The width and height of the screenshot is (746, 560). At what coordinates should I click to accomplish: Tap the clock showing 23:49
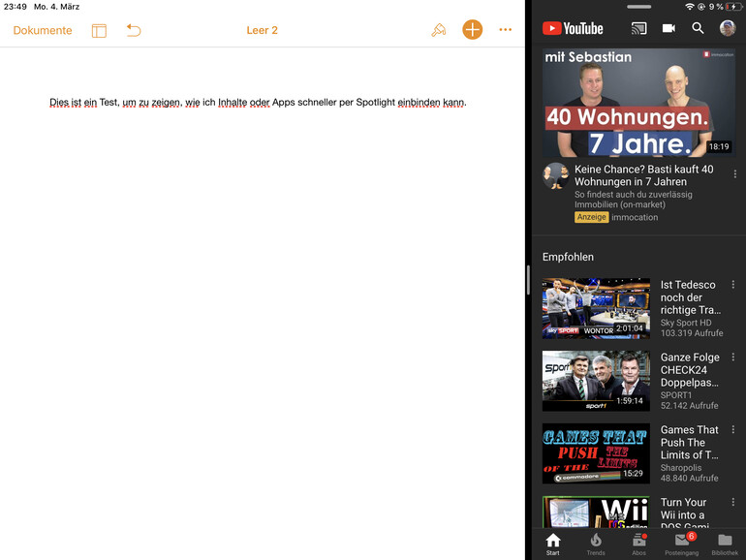[x=16, y=7]
